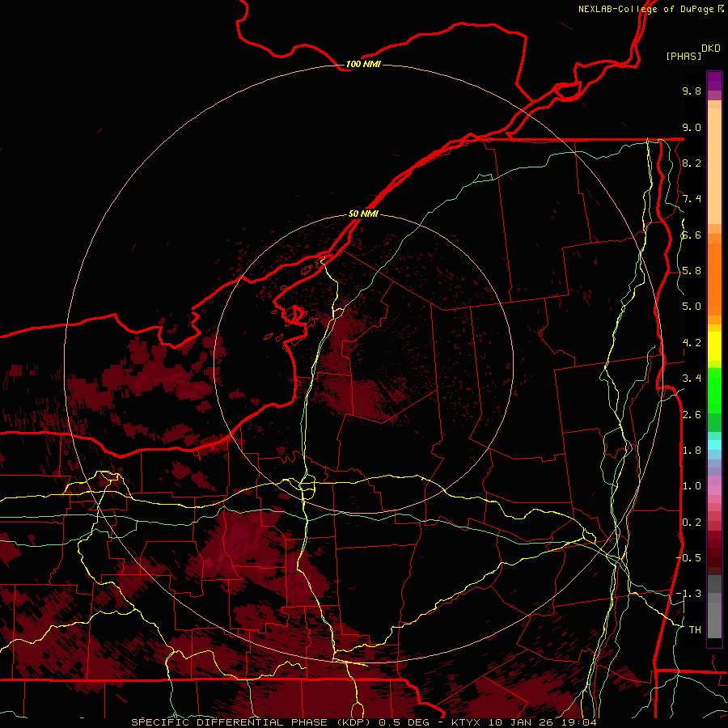Pick the purple segment atop the color bar
The width and height of the screenshot is (728, 728).
click(714, 81)
